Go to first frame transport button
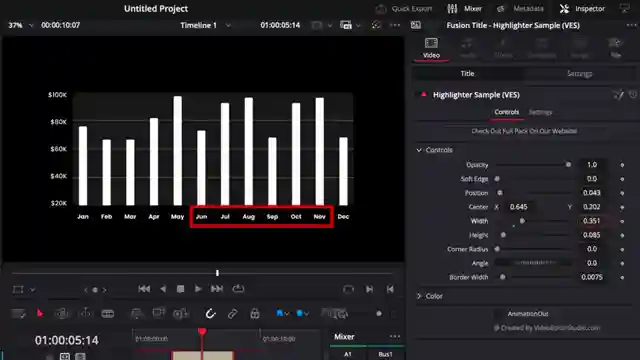640x360 pixels. click(144, 289)
